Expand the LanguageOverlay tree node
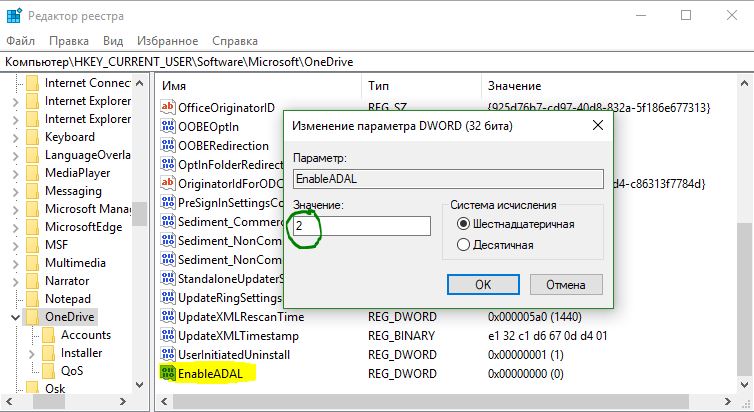Viewport: 754px width, 412px height. tap(16, 155)
